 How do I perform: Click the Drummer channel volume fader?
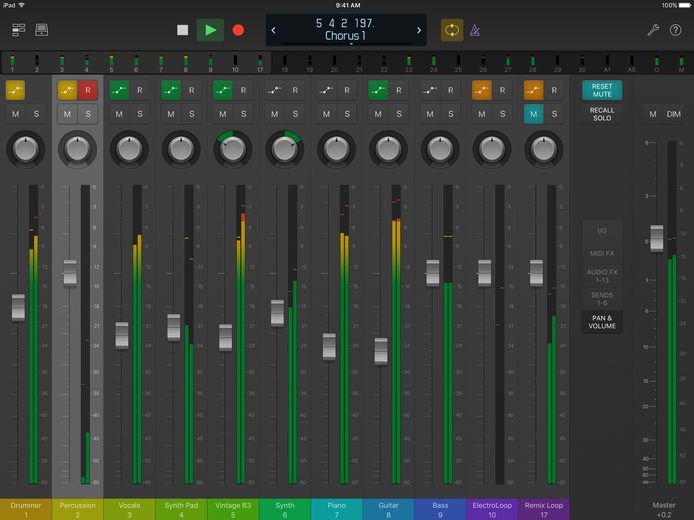[18, 307]
